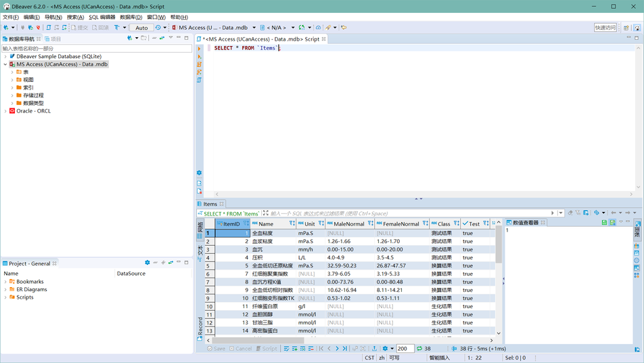Collapse MS Access Data.mdb tree node
The height and width of the screenshot is (363, 644).
[5, 64]
